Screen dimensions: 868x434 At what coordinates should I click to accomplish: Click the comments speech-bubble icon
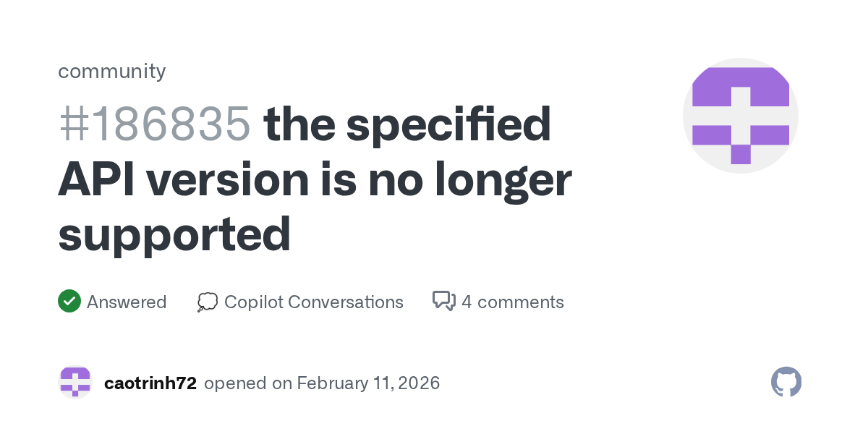pos(443,302)
